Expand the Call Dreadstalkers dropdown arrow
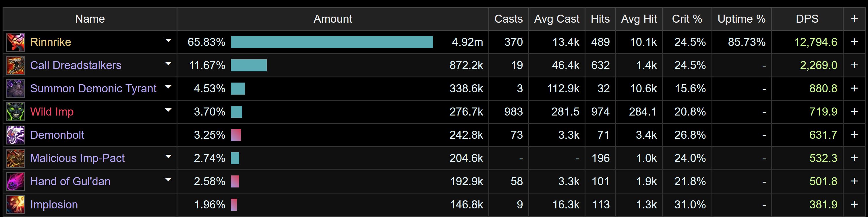868x217 pixels. pos(168,64)
